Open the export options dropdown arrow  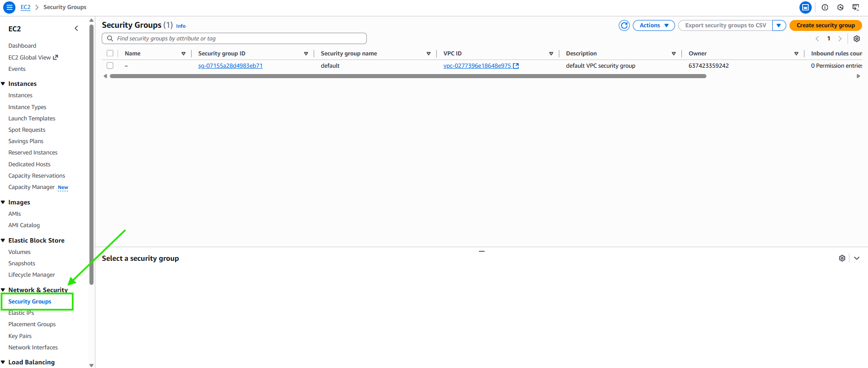click(x=779, y=25)
